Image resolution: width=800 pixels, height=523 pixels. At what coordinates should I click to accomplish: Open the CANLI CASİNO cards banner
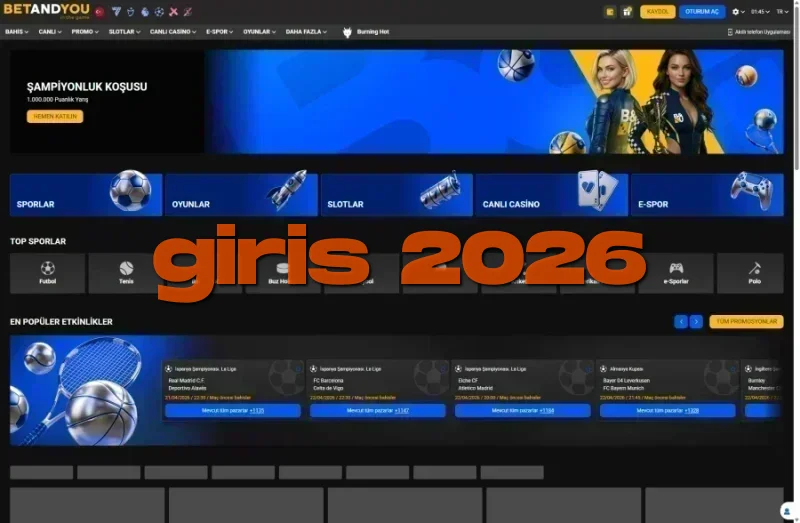click(552, 194)
